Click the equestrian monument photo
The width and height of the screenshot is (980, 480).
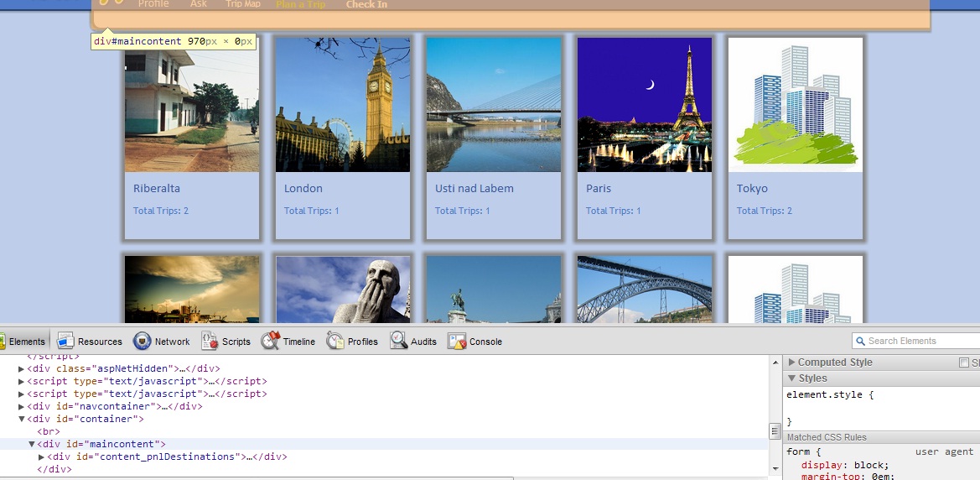(494, 290)
